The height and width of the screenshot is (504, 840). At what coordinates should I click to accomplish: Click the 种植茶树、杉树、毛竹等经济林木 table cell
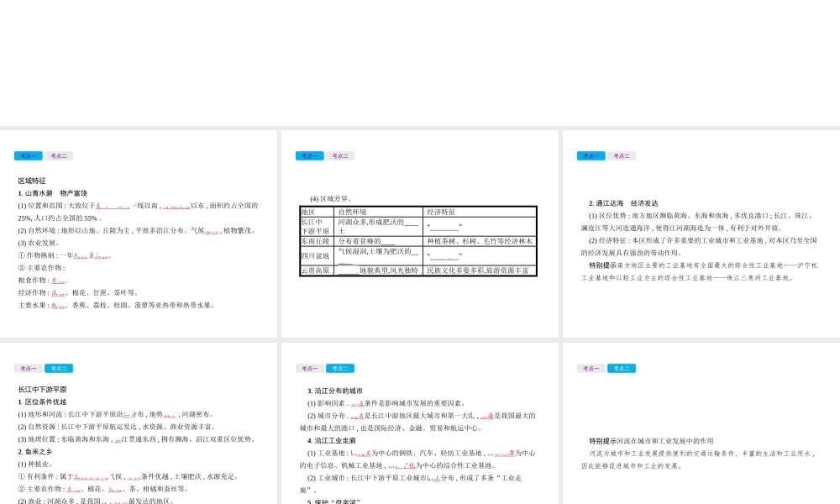click(x=480, y=242)
